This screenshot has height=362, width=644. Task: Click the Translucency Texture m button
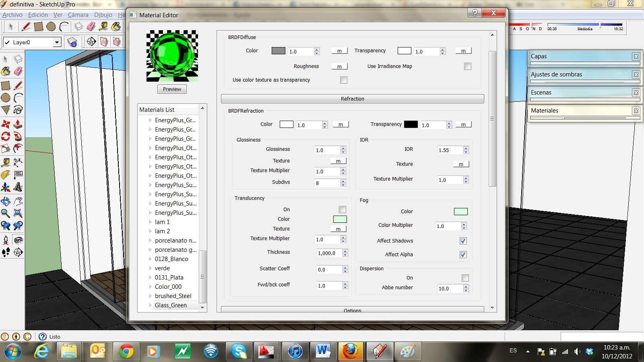(338, 229)
